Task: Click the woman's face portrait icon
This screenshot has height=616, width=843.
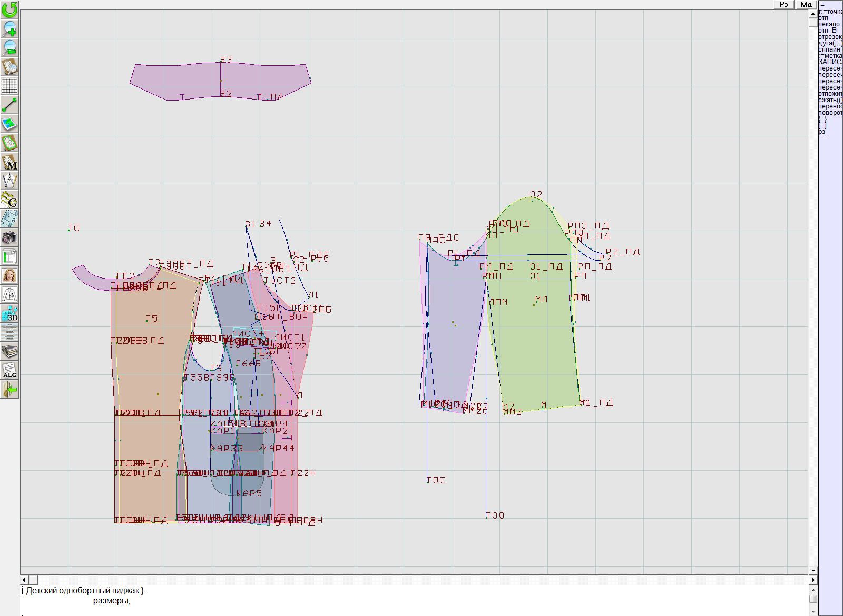Action: (x=9, y=275)
